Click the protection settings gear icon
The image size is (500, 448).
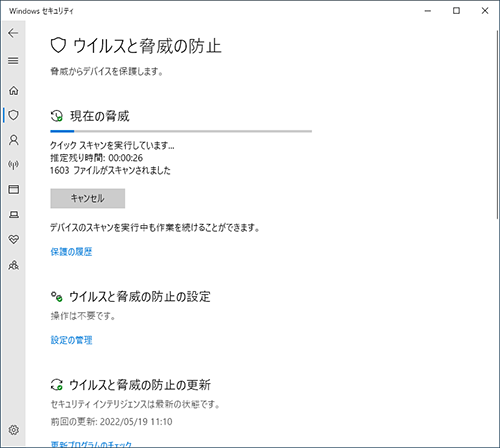(56, 296)
